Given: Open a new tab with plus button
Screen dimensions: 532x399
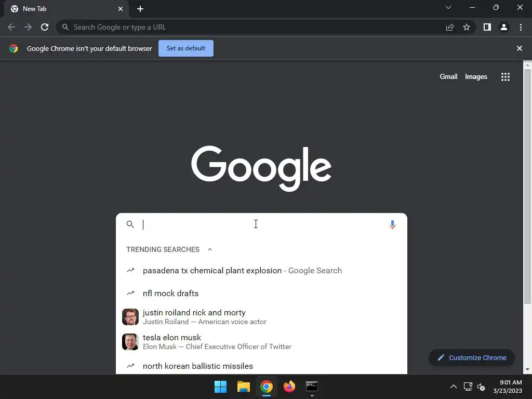Looking at the screenshot, I should pos(140,9).
